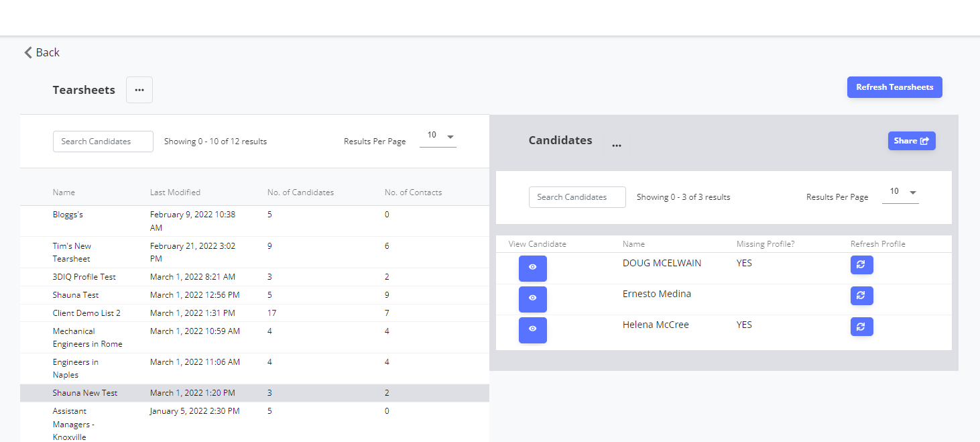Select the Shauna Test tearsheet
Viewport: 980px width, 442px height.
[255, 295]
